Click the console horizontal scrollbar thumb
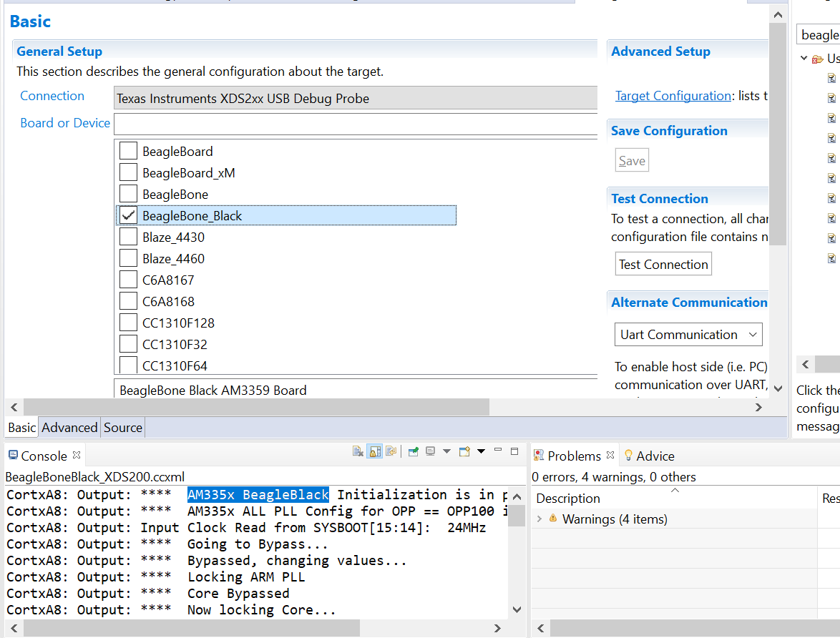The height and width of the screenshot is (638, 840). [192, 628]
